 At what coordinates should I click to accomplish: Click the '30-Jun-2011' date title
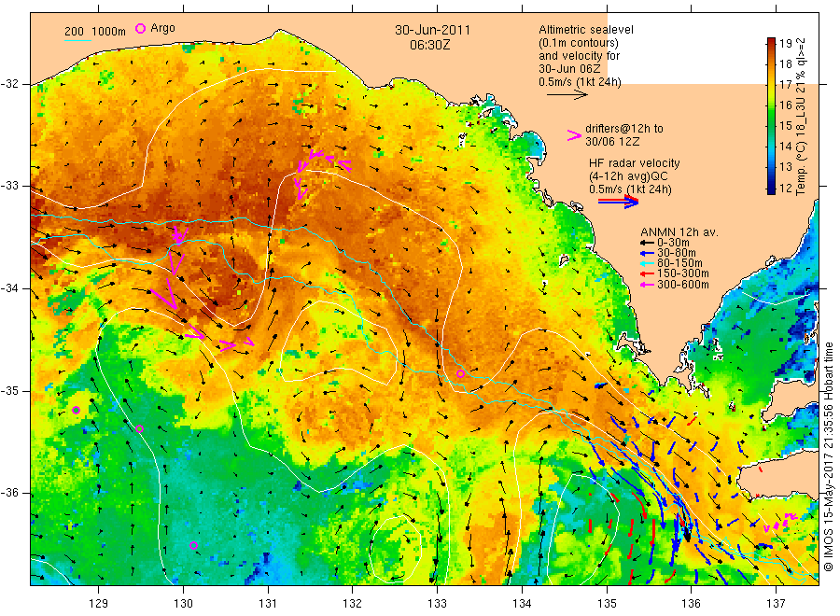click(432, 30)
